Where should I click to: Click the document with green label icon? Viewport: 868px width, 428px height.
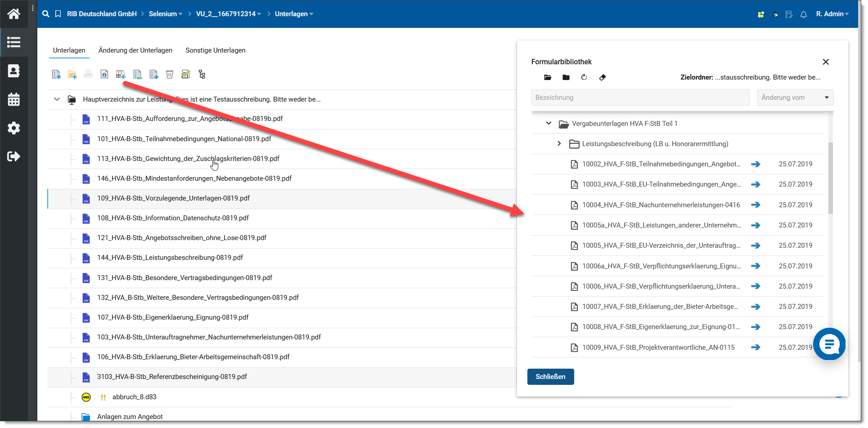(138, 75)
